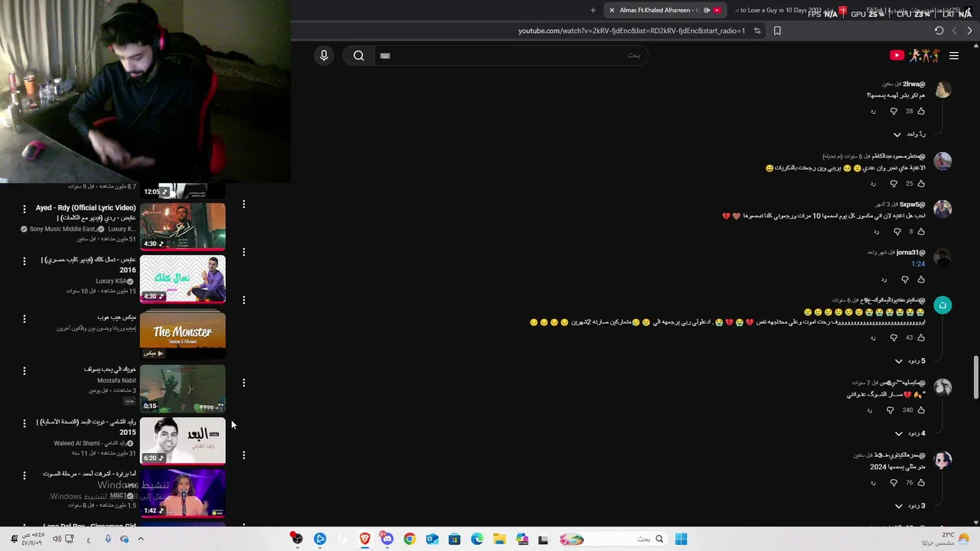Open options for the Waleed Al Shami video
980x551 pixels.
24,422
